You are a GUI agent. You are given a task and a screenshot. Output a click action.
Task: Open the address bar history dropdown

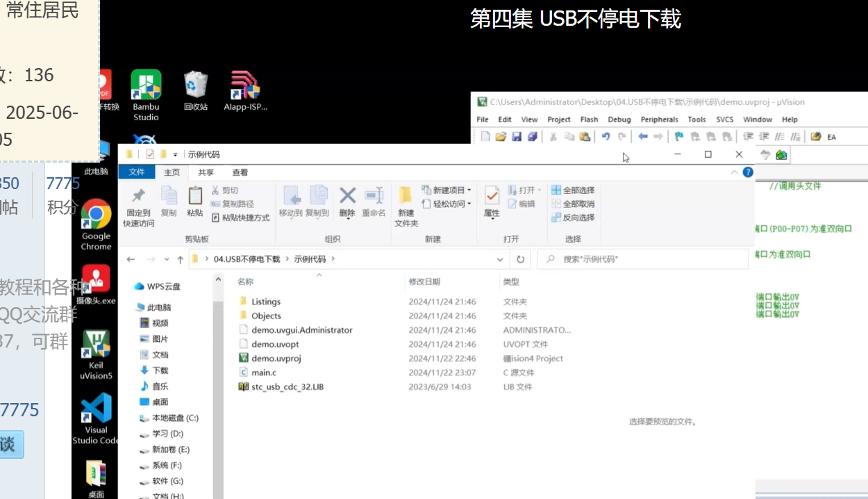point(500,259)
